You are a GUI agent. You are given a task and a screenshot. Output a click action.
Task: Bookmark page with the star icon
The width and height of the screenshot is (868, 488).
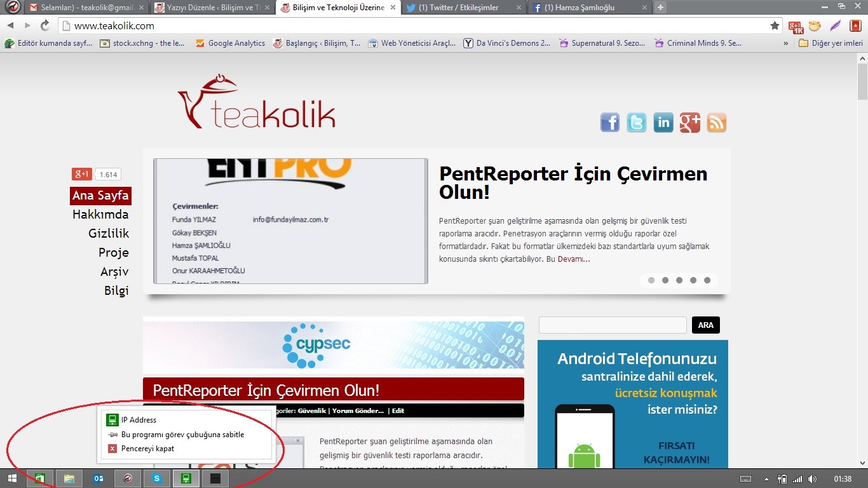(775, 26)
